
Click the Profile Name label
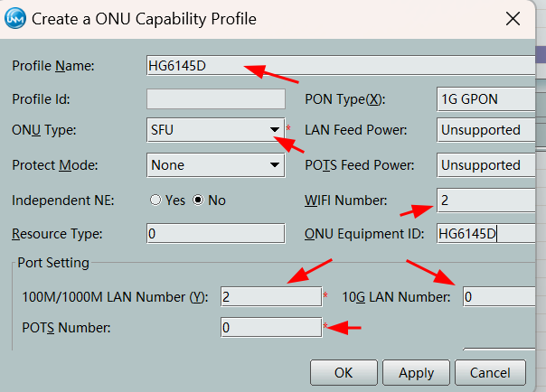tap(53, 66)
